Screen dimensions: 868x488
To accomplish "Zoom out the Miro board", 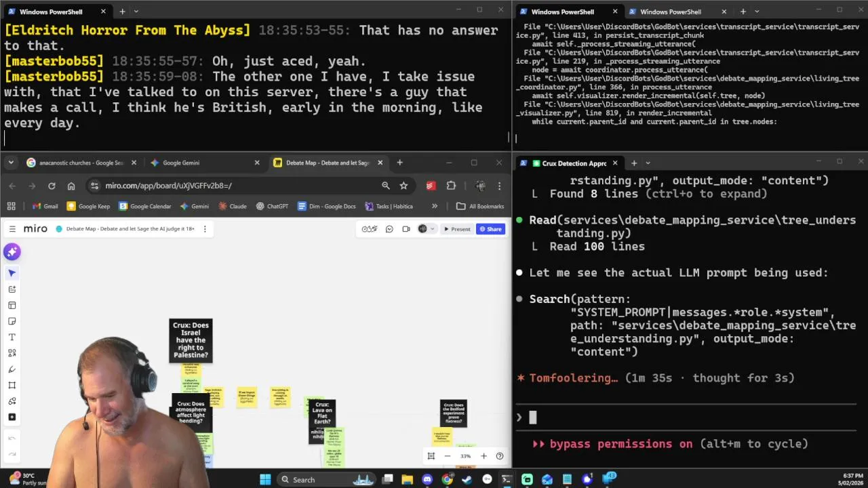I will pos(448,456).
